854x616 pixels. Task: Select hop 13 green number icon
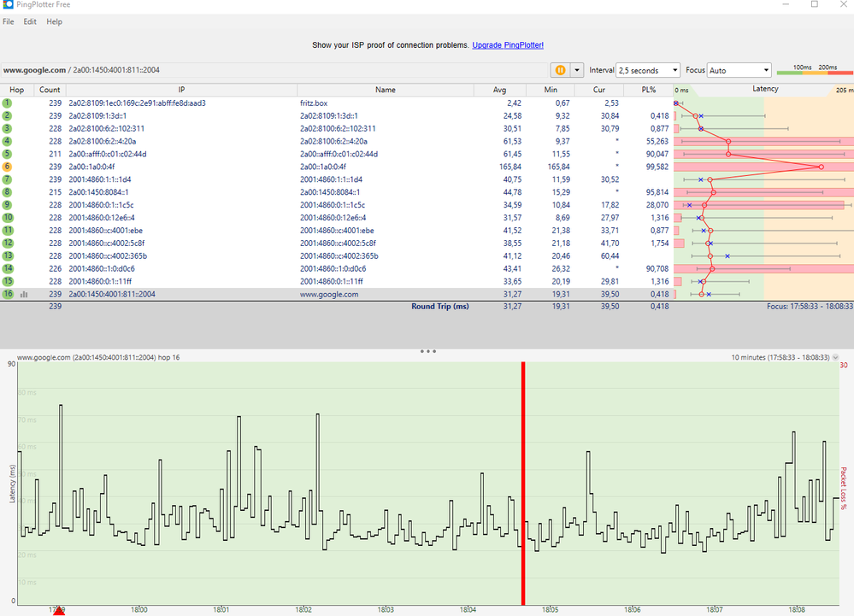pos(8,255)
